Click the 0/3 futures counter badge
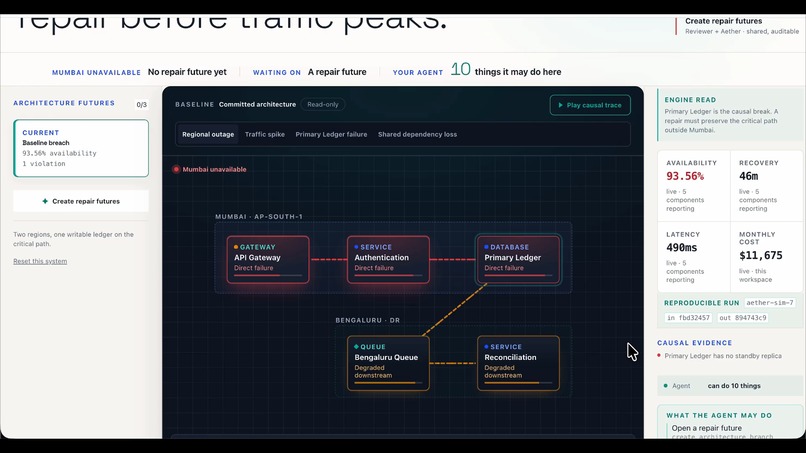Screen dimensions: 806x453 tap(141, 104)
